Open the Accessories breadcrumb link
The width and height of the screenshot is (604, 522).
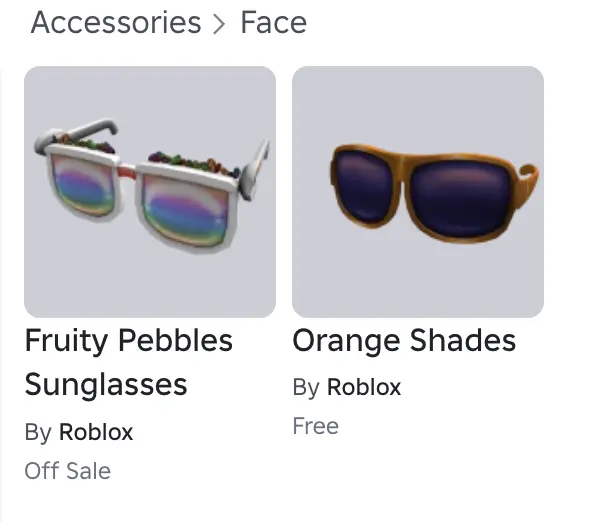tap(115, 23)
